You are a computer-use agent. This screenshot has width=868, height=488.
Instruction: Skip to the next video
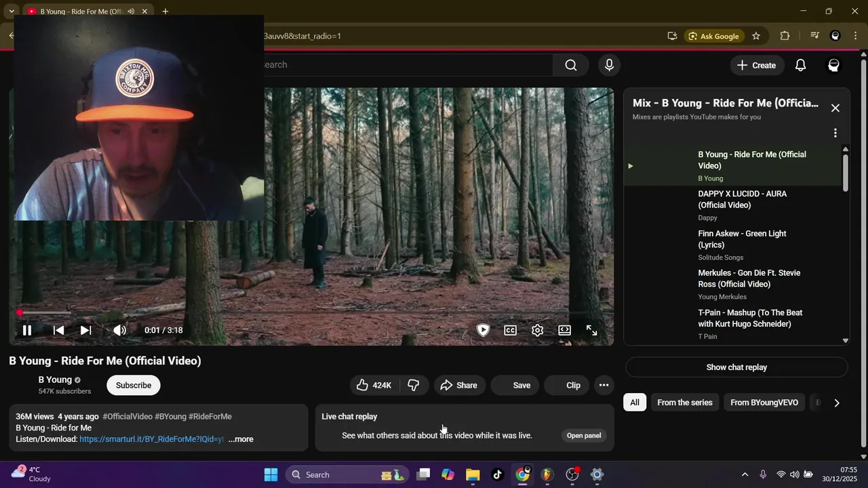coord(85,330)
